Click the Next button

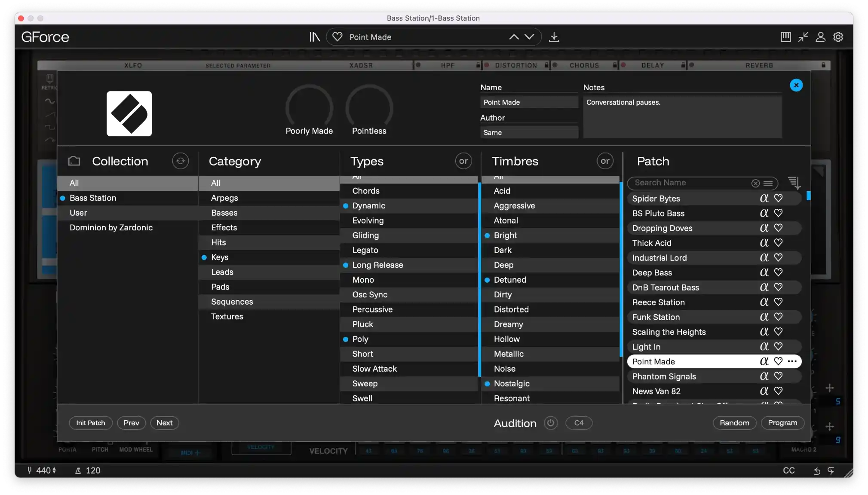164,423
